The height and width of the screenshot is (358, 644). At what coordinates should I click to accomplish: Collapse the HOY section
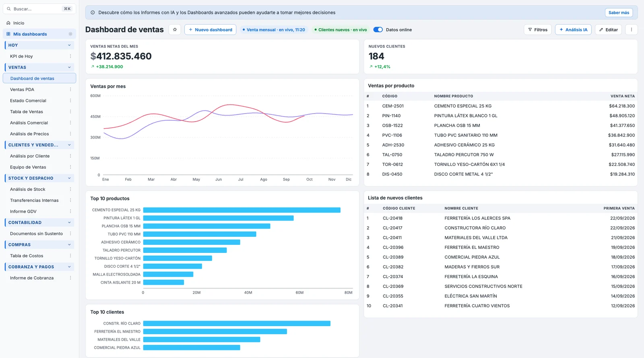pos(69,45)
